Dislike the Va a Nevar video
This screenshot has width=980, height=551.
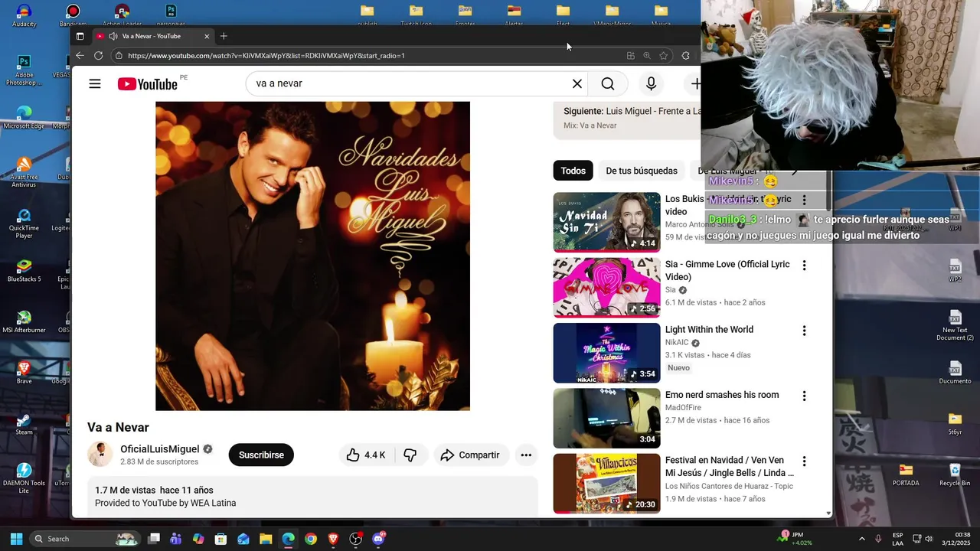[x=410, y=455]
